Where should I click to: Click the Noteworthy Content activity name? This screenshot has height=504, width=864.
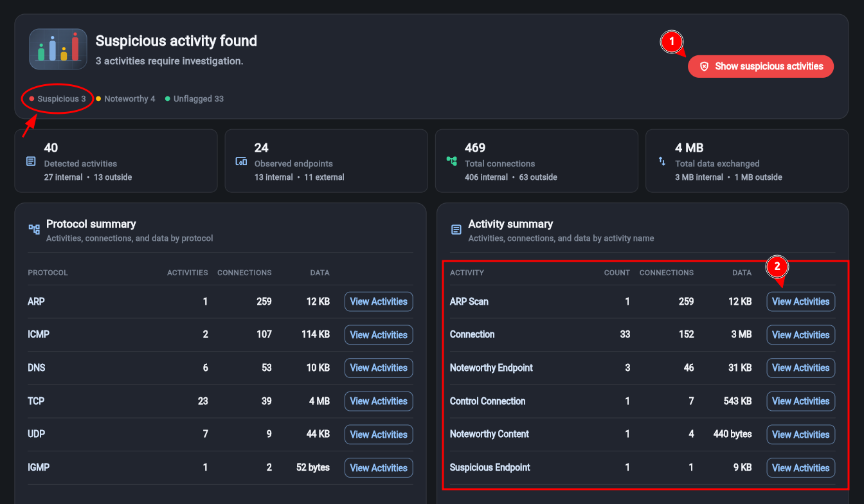(x=489, y=435)
